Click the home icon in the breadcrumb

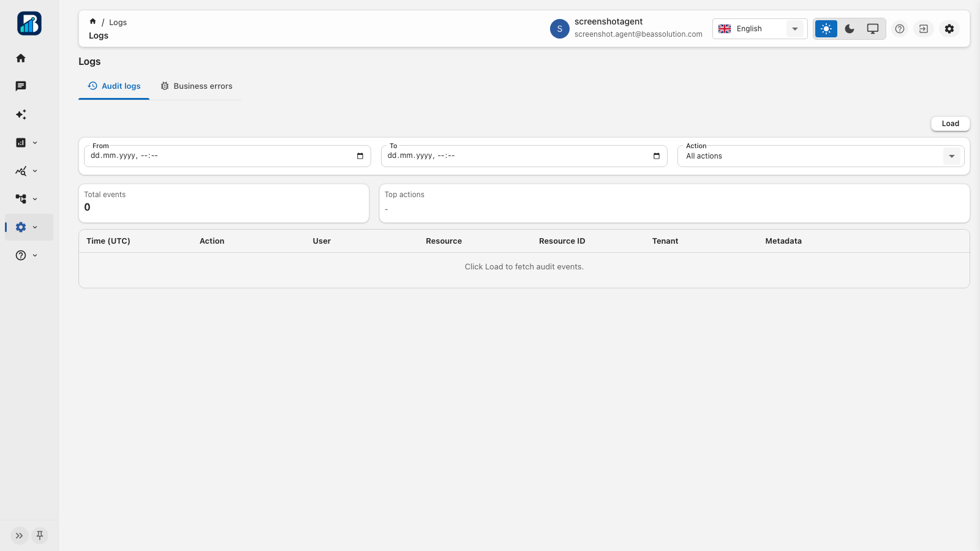(x=92, y=21)
